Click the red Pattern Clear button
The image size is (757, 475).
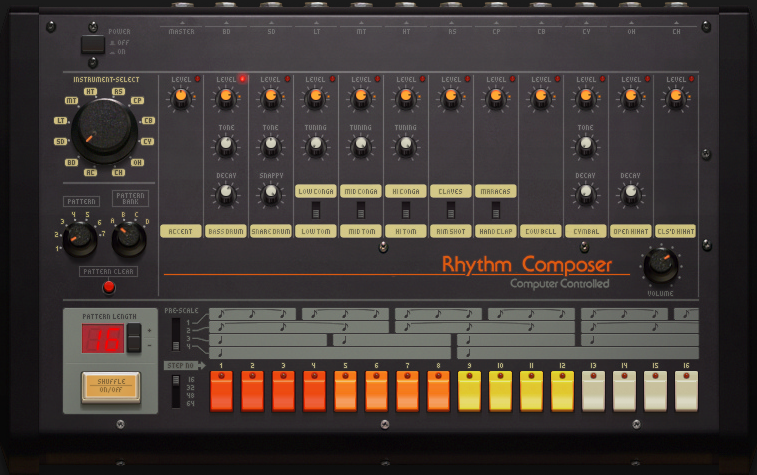pyautogui.click(x=109, y=287)
